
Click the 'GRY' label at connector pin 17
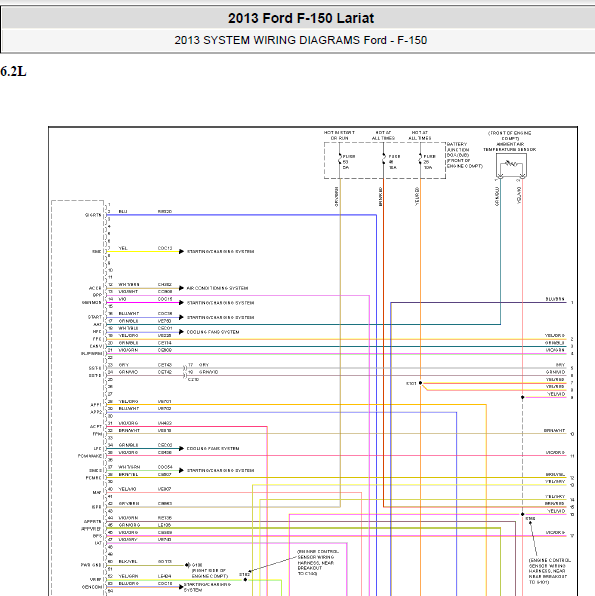point(203,365)
